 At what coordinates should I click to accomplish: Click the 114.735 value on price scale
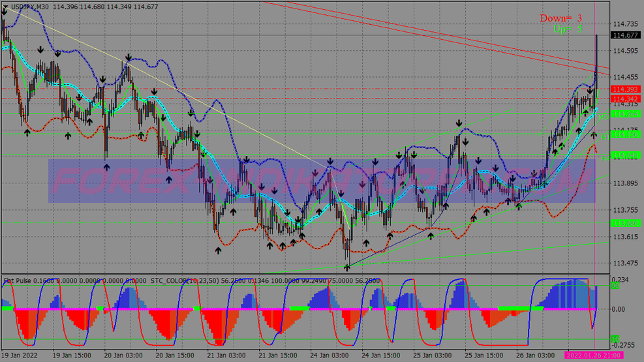pyautogui.click(x=625, y=23)
